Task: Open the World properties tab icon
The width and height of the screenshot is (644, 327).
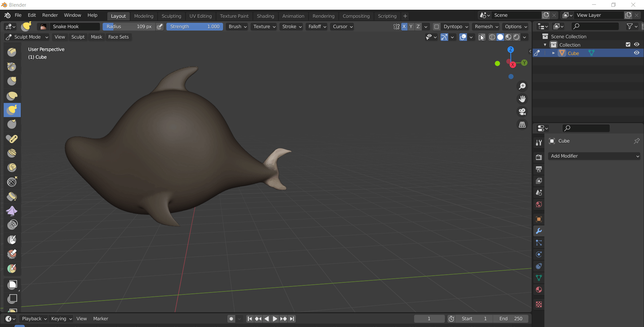Action: tap(539, 205)
